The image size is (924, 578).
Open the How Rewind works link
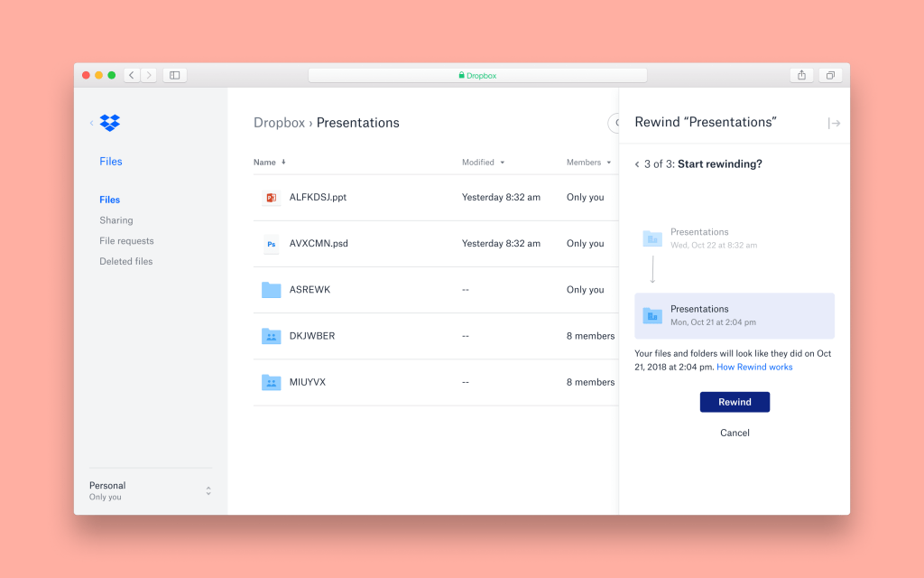[x=754, y=368]
